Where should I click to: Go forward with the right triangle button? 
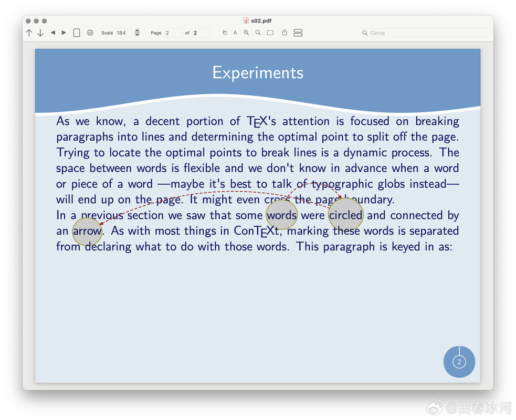[x=64, y=33]
